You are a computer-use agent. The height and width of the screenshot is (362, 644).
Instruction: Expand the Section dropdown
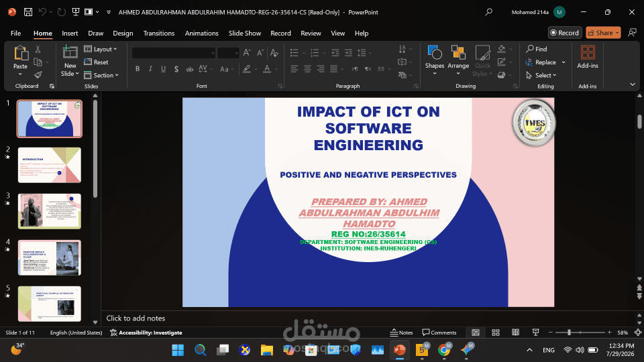pyautogui.click(x=101, y=75)
